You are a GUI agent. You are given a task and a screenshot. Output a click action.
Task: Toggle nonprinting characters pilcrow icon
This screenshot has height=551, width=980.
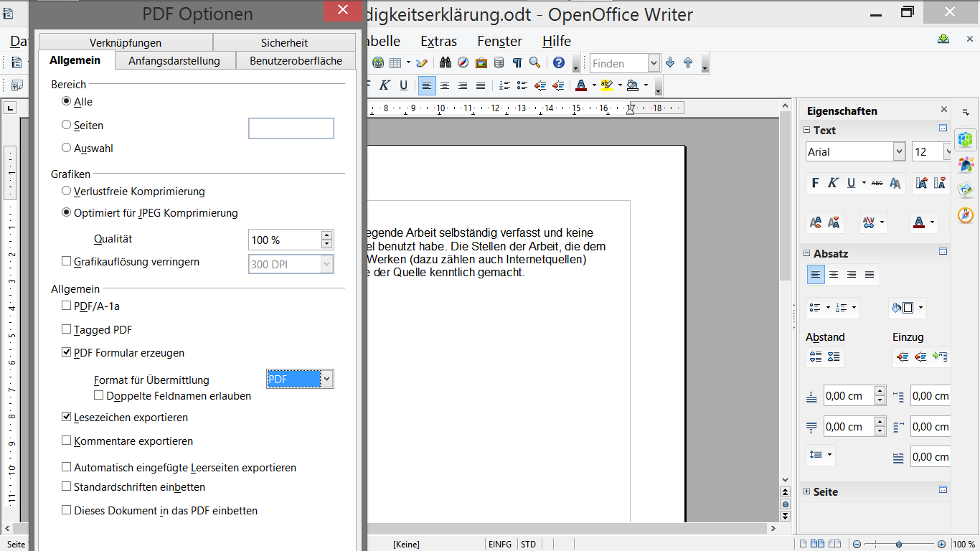517,63
